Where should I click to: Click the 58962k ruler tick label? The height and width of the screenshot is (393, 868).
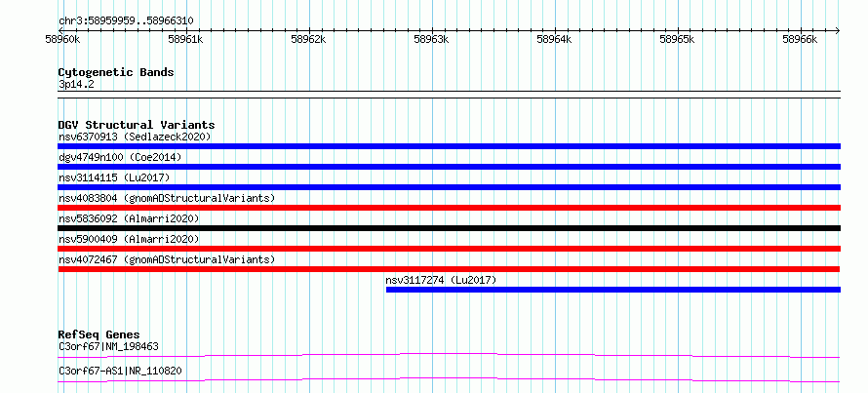click(309, 39)
